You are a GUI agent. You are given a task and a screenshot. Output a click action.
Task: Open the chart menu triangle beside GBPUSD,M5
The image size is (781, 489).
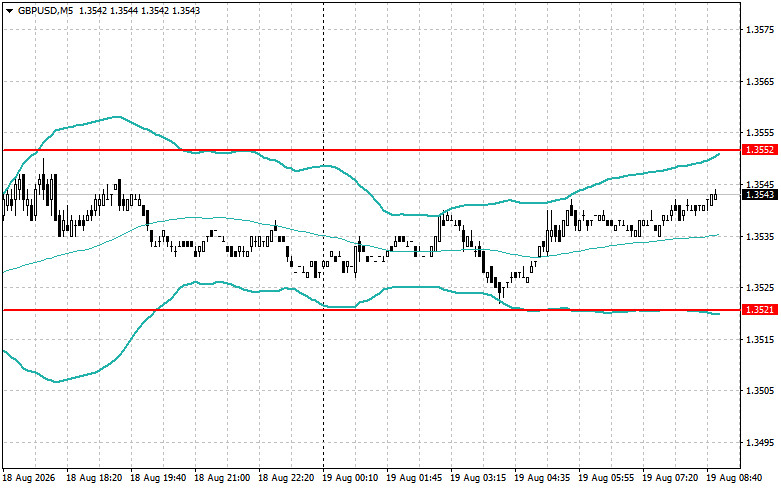(x=9, y=10)
